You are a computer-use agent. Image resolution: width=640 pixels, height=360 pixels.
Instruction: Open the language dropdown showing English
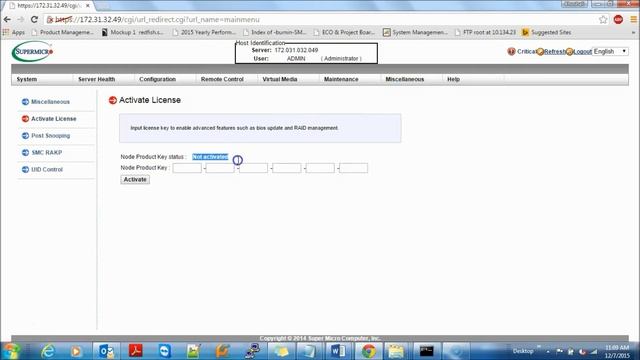(610, 51)
